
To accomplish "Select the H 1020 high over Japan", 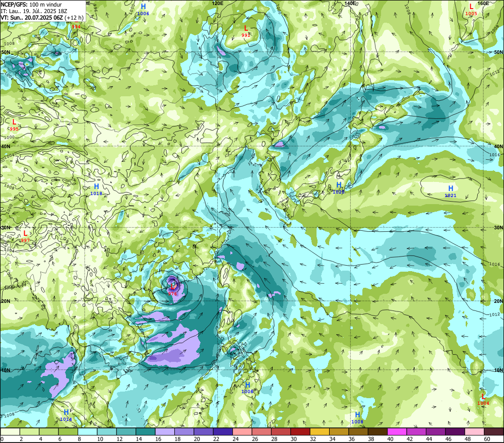I will click(x=339, y=188).
